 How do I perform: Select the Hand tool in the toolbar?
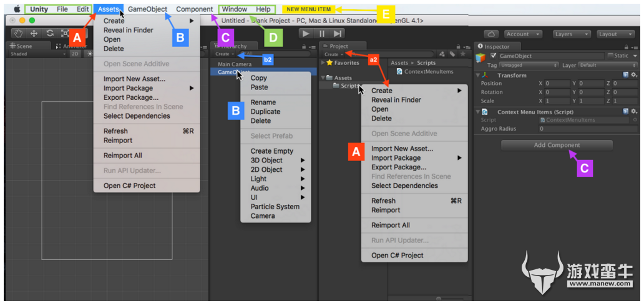click(19, 33)
